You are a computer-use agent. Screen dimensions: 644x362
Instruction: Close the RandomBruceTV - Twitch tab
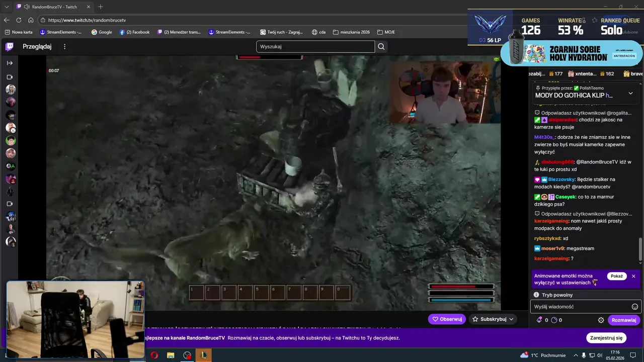coord(89,7)
